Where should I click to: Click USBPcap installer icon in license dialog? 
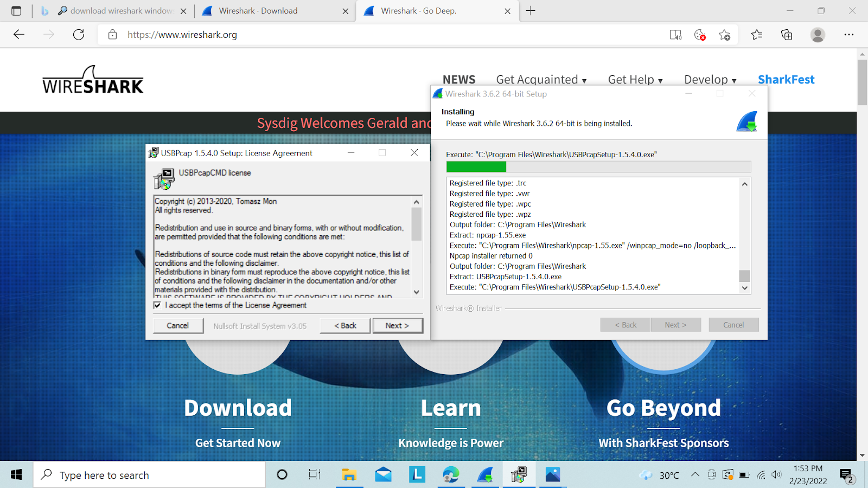pos(164,178)
